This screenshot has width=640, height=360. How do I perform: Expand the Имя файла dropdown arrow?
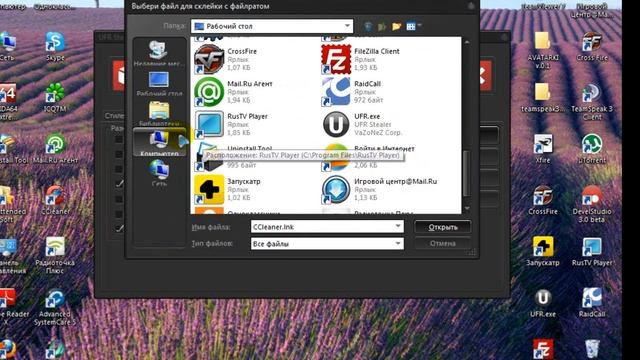click(x=398, y=227)
